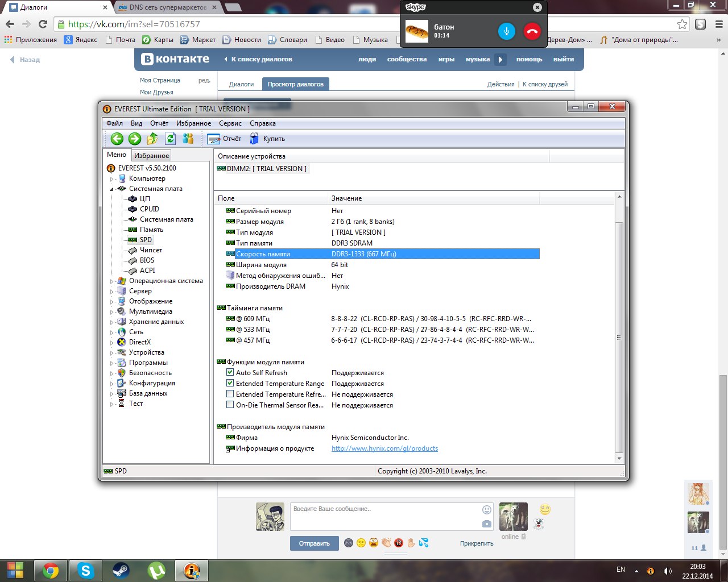The height and width of the screenshot is (582, 728).
Task: Collapse the Системная плата tree node
Action: 112,189
